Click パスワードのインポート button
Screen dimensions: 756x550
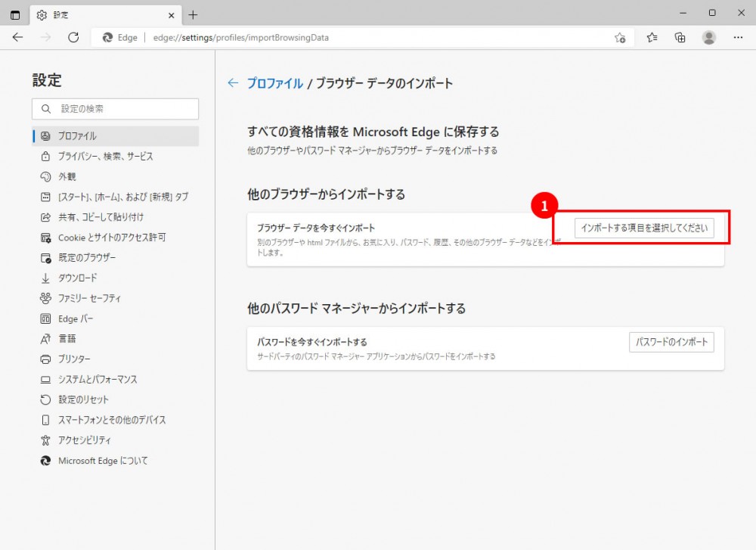671,342
